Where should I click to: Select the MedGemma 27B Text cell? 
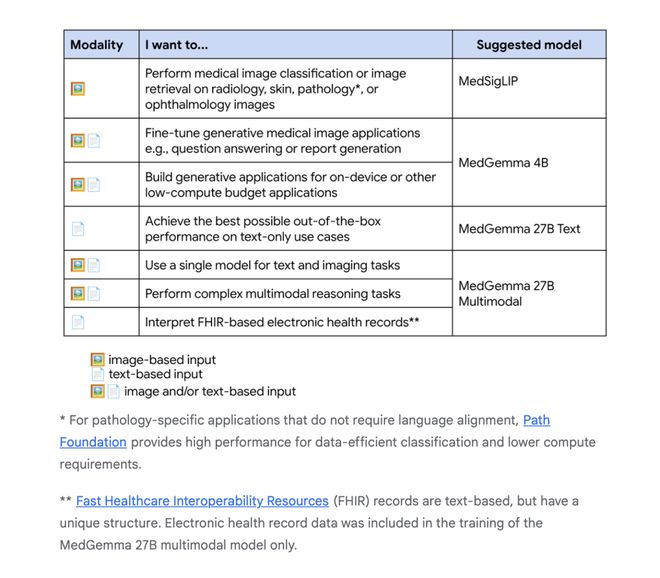pos(529,229)
